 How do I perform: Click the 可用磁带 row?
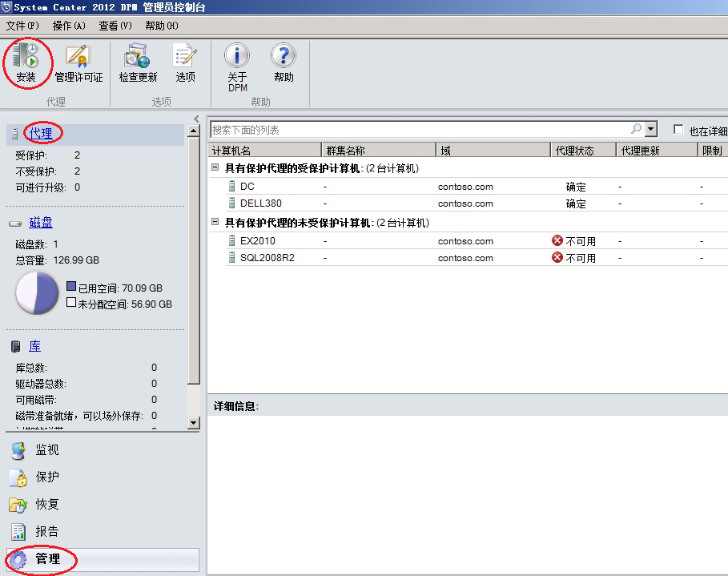[86, 400]
